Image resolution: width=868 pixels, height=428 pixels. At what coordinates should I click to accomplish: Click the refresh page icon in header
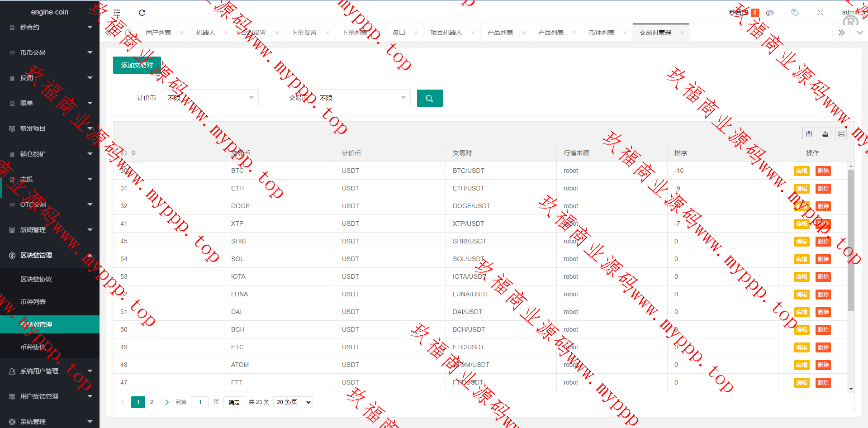point(142,13)
